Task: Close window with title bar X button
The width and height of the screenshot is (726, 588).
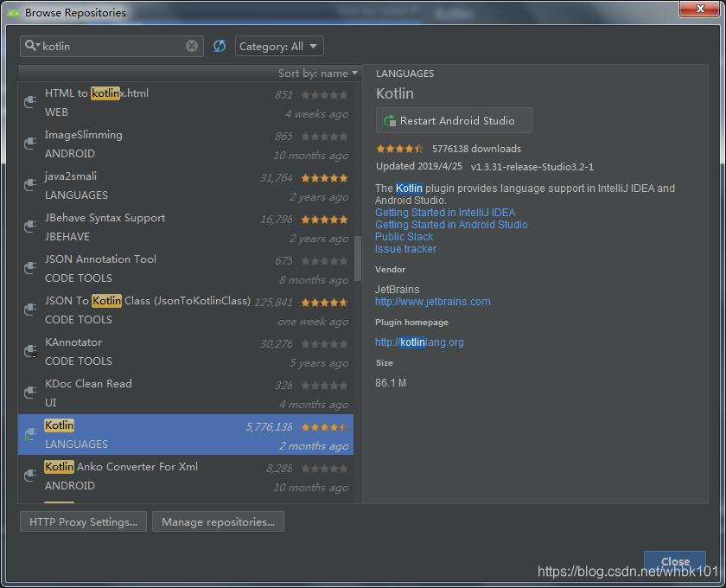Action: coord(699,9)
